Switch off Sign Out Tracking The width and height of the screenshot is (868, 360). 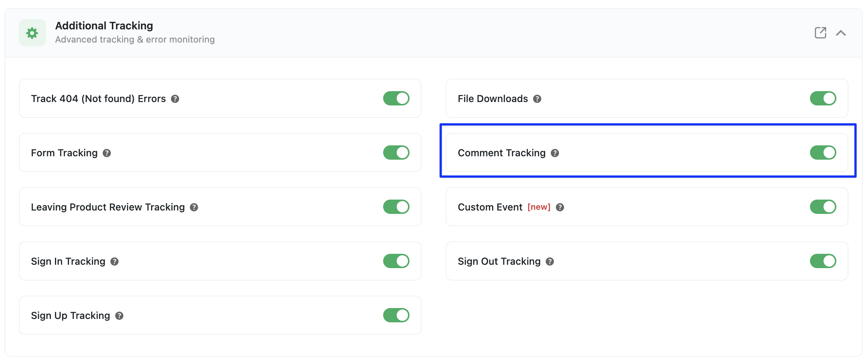(823, 261)
